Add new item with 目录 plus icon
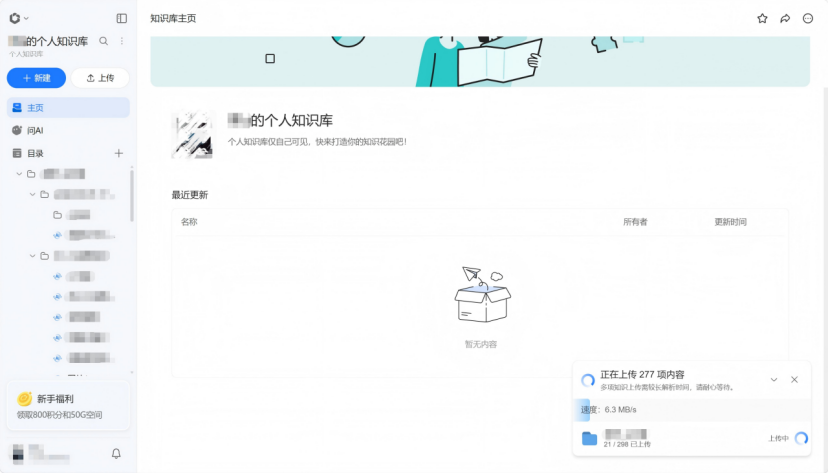This screenshot has width=828, height=473. (119, 153)
